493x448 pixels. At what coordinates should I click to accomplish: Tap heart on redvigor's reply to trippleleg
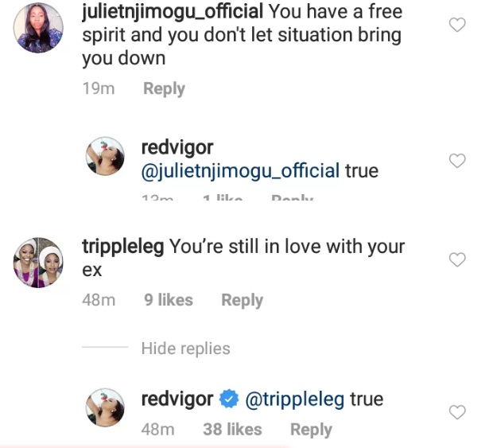coord(457,412)
